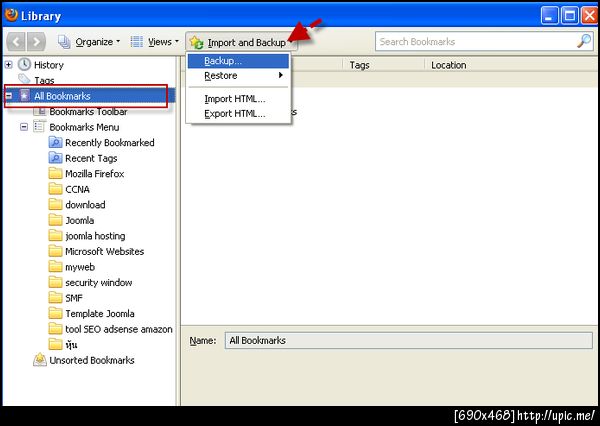
Task: Click the All Bookmarks star icon
Action: click(24, 96)
